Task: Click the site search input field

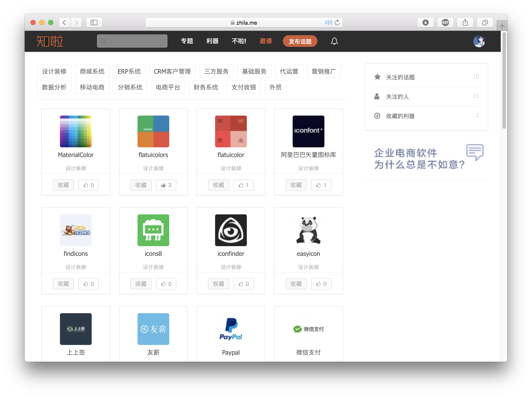Action: (132, 41)
